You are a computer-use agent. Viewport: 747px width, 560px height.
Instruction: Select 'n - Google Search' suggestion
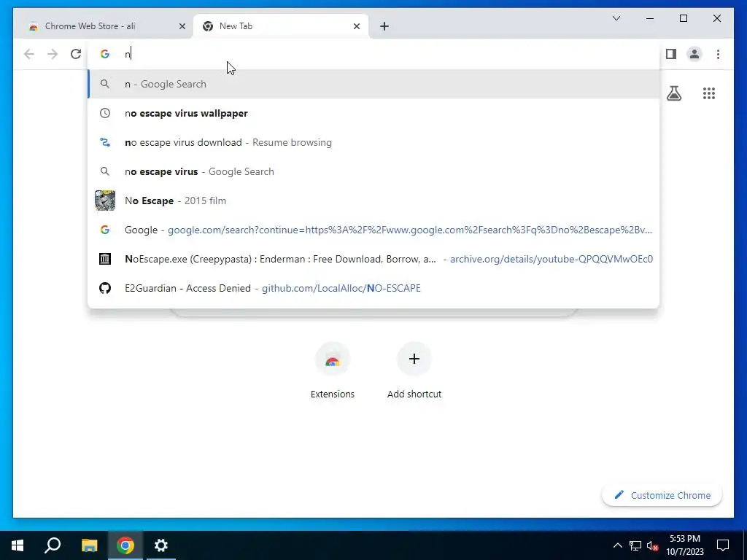[374, 84]
